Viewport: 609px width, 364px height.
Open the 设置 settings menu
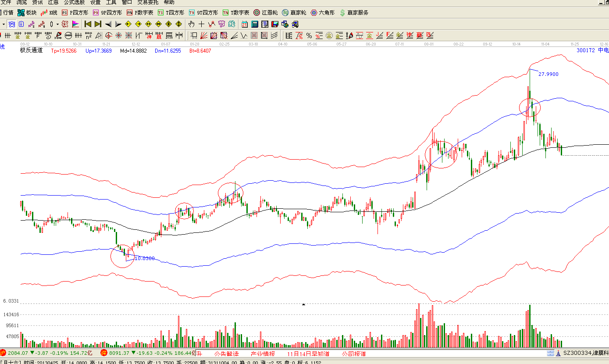pos(95,2)
